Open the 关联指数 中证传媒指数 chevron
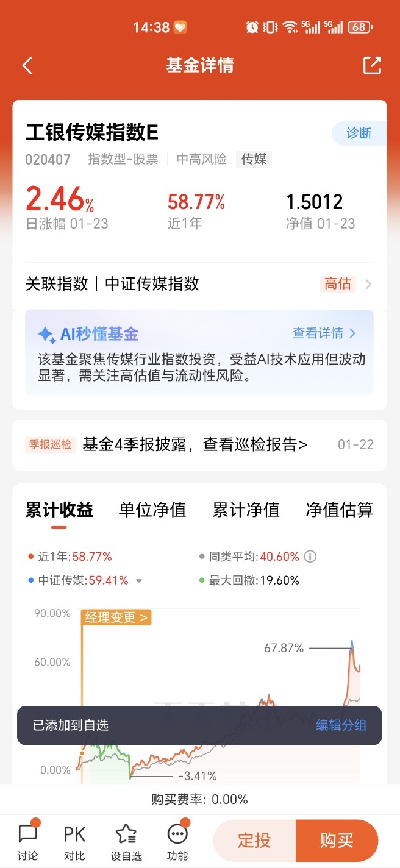 (x=368, y=284)
